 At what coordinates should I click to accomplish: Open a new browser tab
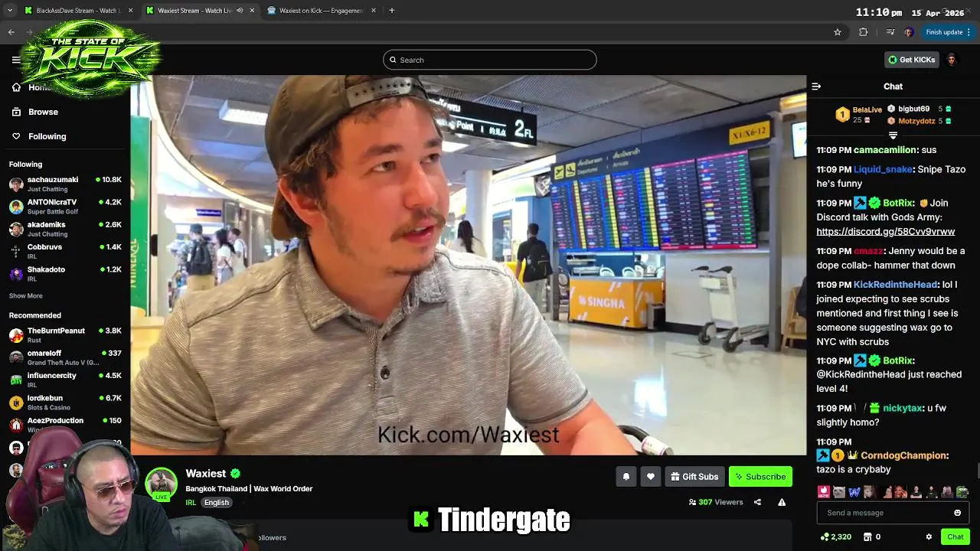pyautogui.click(x=392, y=11)
